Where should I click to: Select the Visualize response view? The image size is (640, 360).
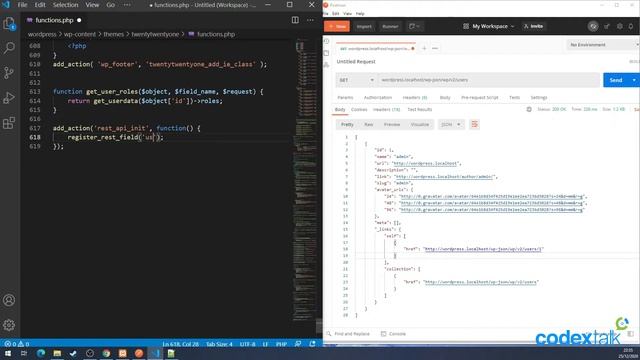pos(420,124)
